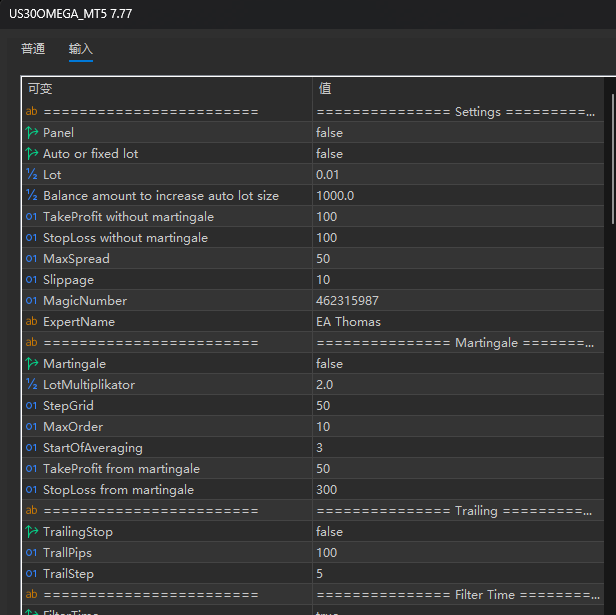Click the 可变 column header
The height and width of the screenshot is (615, 616).
(40, 89)
